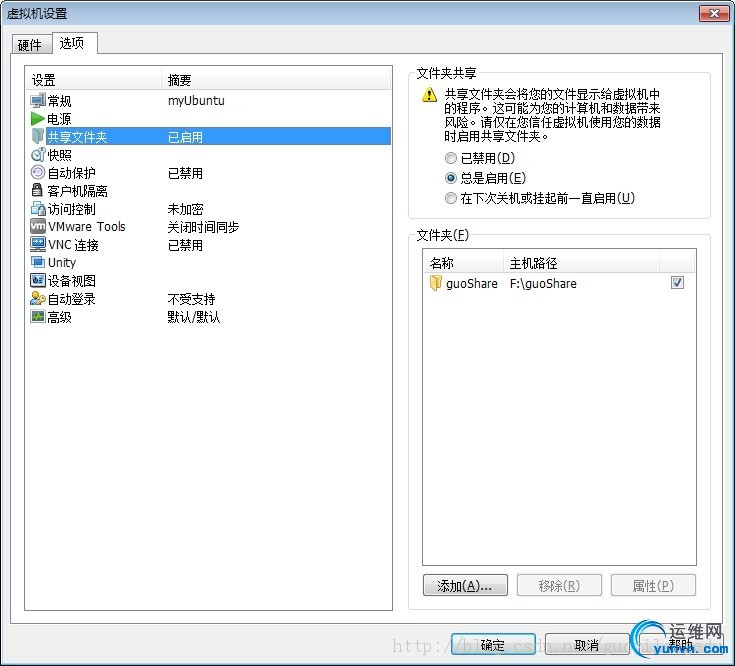Select the 设备视图 settings row
The width and height of the screenshot is (735, 666).
coord(209,280)
